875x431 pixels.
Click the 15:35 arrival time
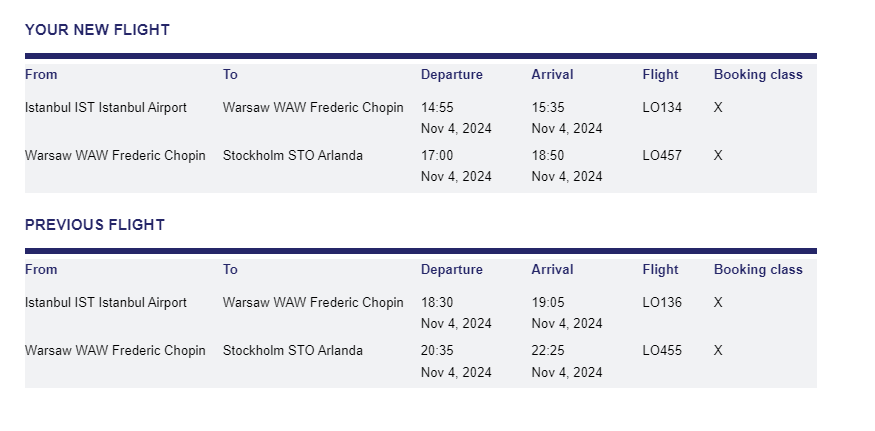(x=548, y=108)
